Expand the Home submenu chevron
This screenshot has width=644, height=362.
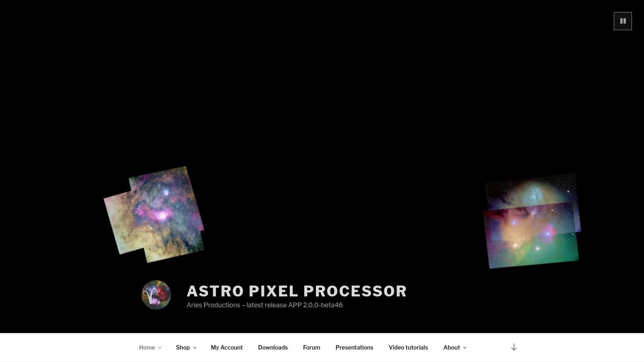160,348
